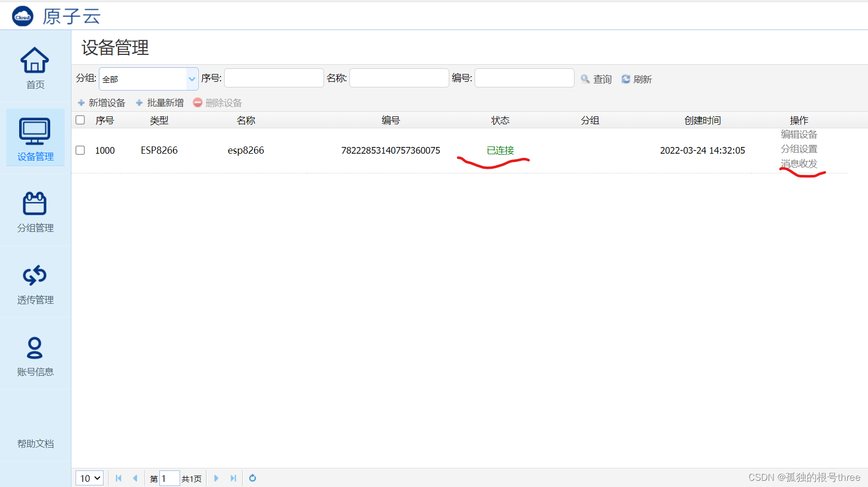Open 设备管理 monitor icon in sidebar
Viewport: 868px width, 487px height.
[35, 131]
